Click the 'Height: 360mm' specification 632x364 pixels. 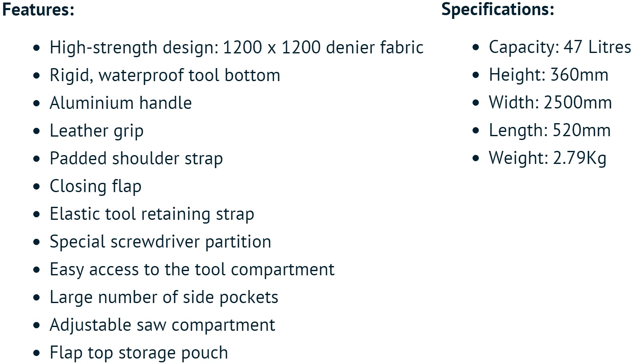click(x=548, y=75)
